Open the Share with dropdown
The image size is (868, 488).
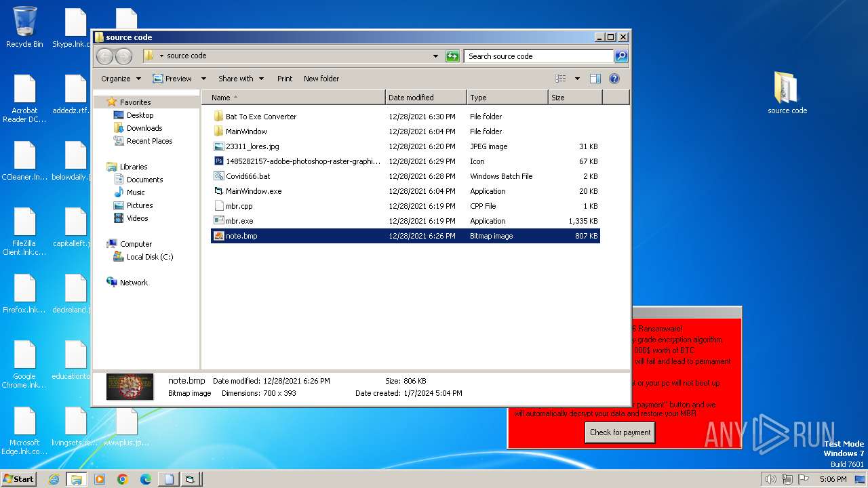point(241,79)
